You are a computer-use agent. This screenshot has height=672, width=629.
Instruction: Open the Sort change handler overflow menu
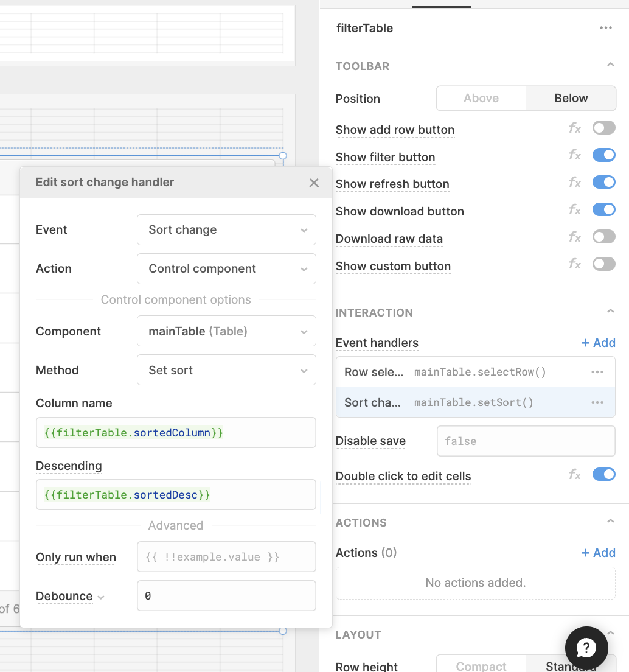(597, 402)
